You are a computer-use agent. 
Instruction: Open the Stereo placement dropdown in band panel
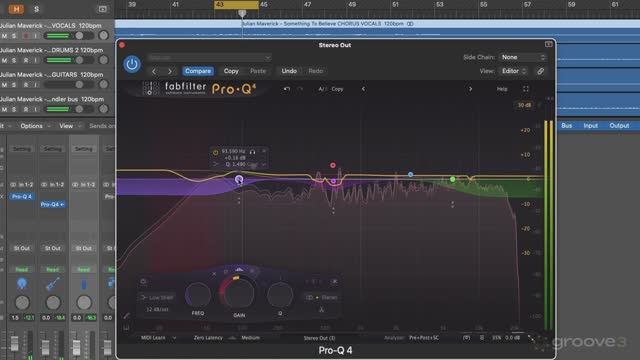point(322,298)
